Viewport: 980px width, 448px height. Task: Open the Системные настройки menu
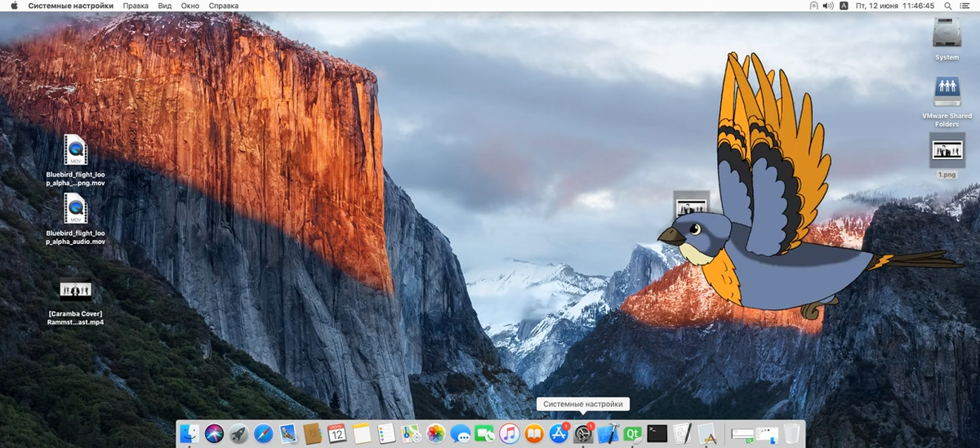[x=71, y=6]
